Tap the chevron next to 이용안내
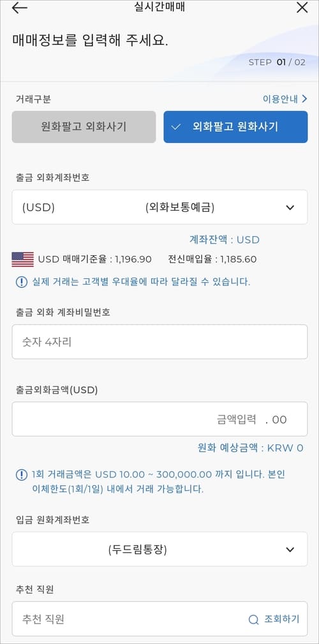 pos(304,99)
